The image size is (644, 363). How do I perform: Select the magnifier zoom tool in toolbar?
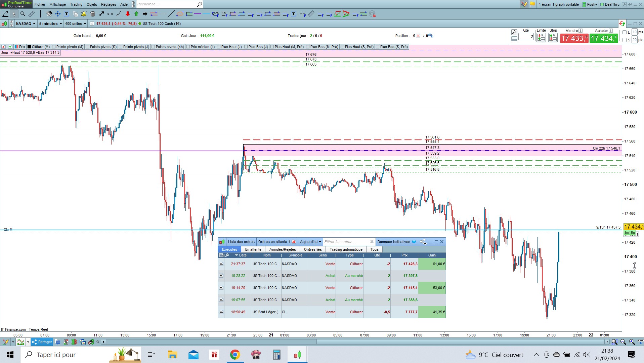[23, 14]
